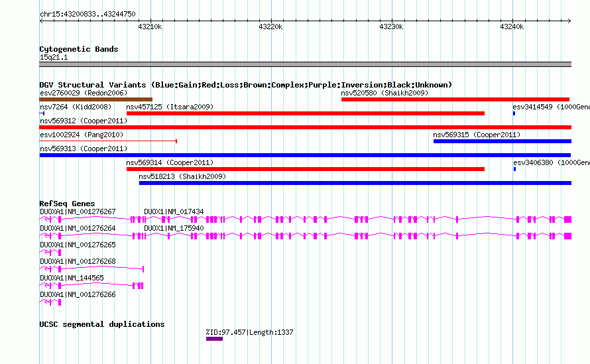Click the Cytogenetic Bands track title
The image size is (590, 364).
pos(79,49)
